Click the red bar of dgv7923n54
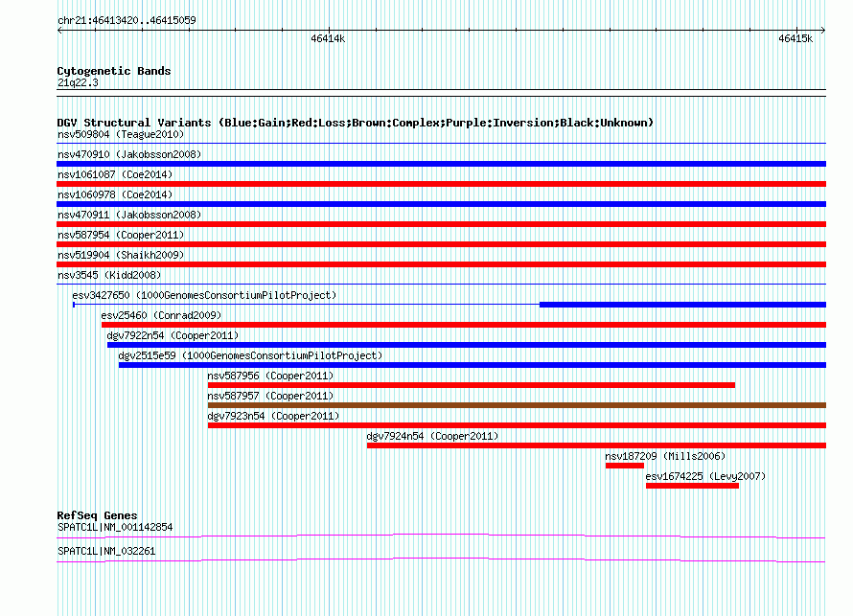Viewport: 853px width, 616px height. click(x=517, y=425)
